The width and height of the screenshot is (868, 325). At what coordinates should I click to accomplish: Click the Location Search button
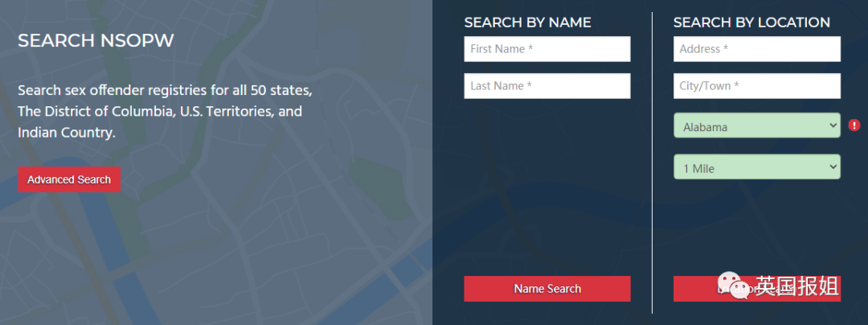757,289
